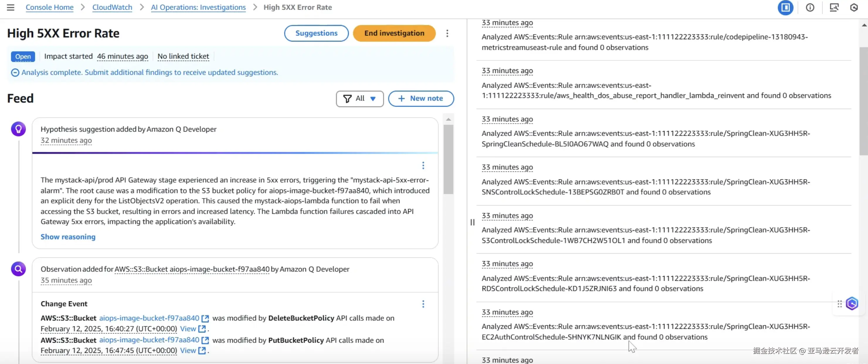Add a New note to feed
868x364 pixels.
pos(421,99)
